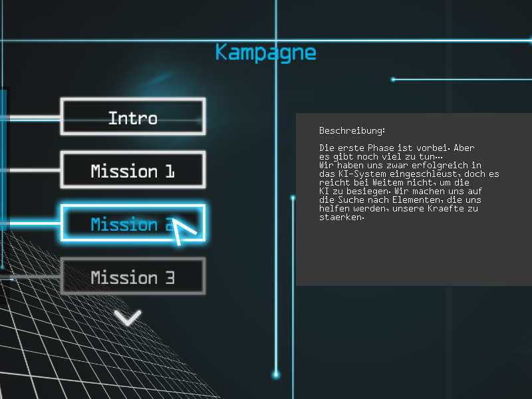Click the glowing dot on upper right horizontal line
This screenshot has width=532, height=399.
pyautogui.click(x=393, y=79)
